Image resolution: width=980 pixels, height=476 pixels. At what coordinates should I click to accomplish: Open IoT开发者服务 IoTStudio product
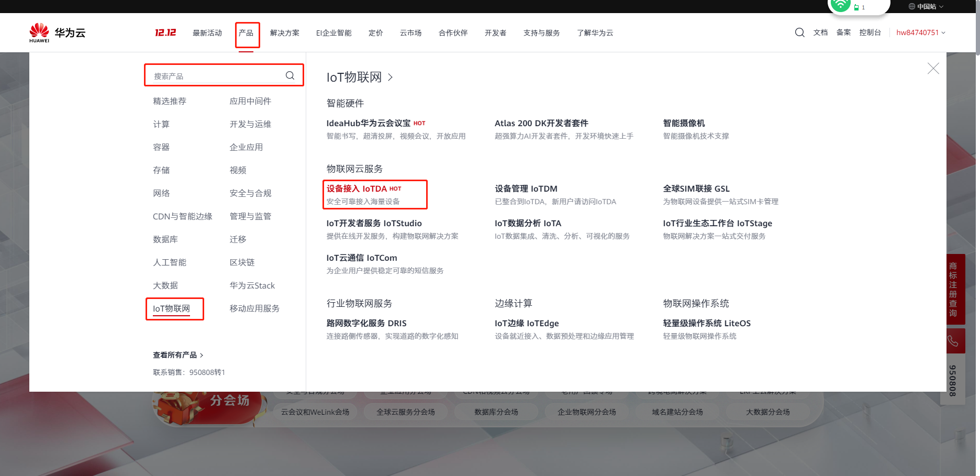tap(374, 223)
